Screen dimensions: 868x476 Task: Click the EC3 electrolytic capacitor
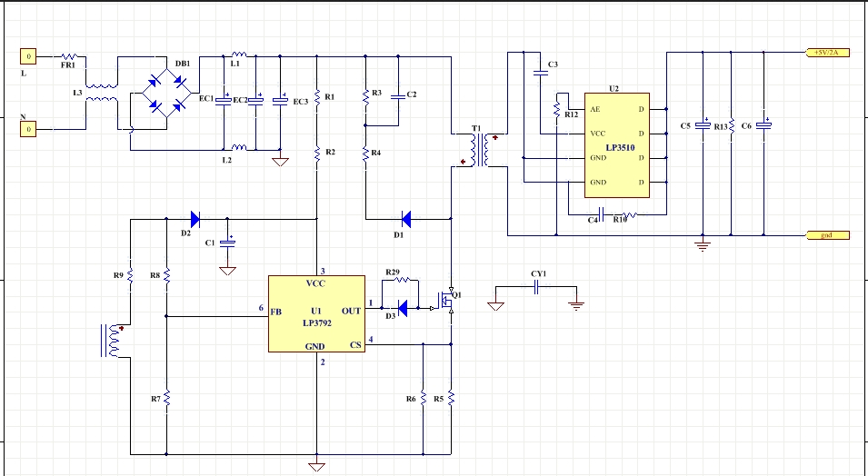pos(281,100)
